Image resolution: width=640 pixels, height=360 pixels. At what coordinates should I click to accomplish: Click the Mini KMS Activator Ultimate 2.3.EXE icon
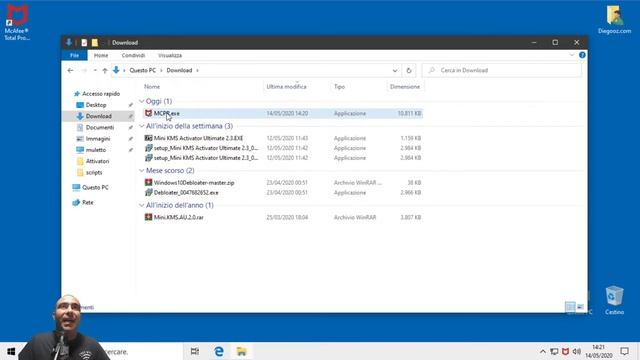click(x=149, y=138)
